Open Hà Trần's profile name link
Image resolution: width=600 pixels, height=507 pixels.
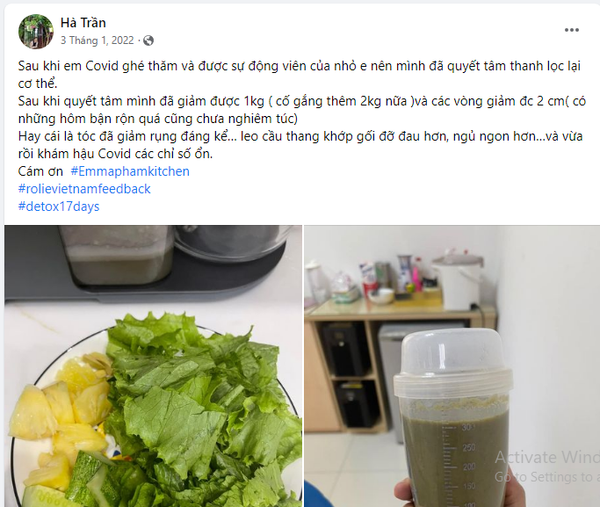click(83, 23)
